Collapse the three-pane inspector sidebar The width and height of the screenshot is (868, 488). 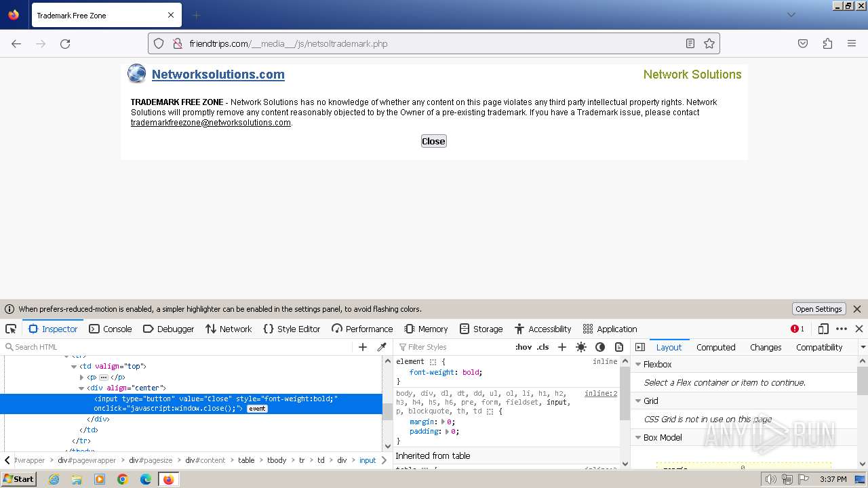[x=640, y=347]
